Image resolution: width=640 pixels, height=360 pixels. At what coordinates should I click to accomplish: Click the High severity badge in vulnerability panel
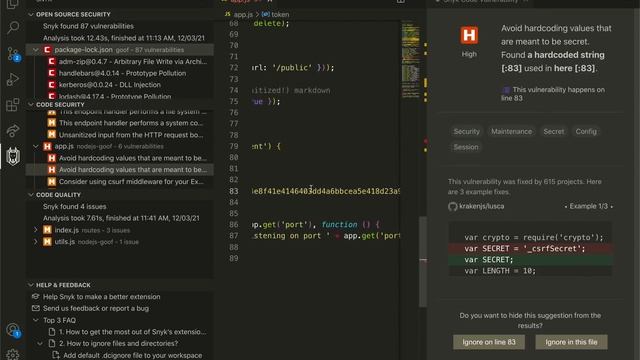(x=469, y=35)
